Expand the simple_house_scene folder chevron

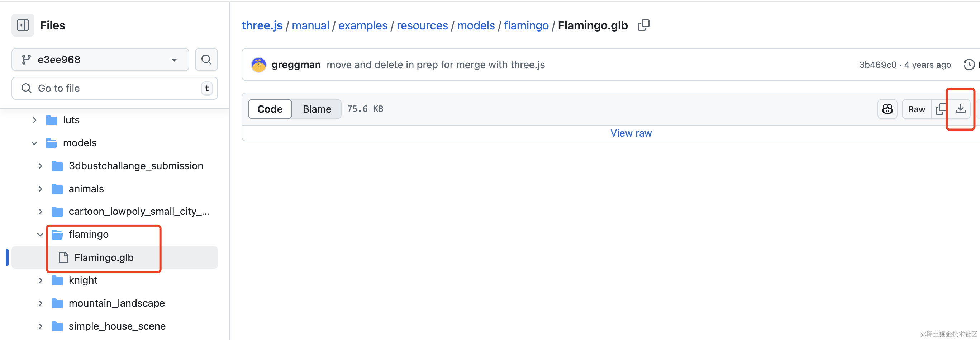[41, 326]
